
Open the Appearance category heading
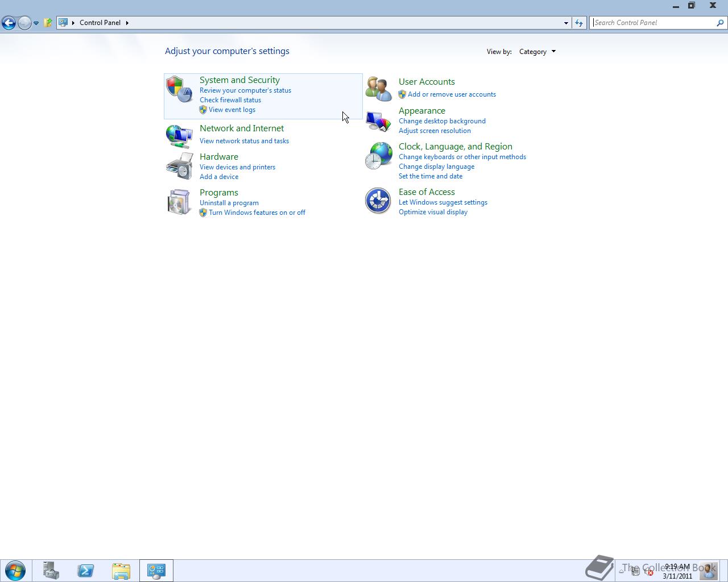click(x=422, y=111)
